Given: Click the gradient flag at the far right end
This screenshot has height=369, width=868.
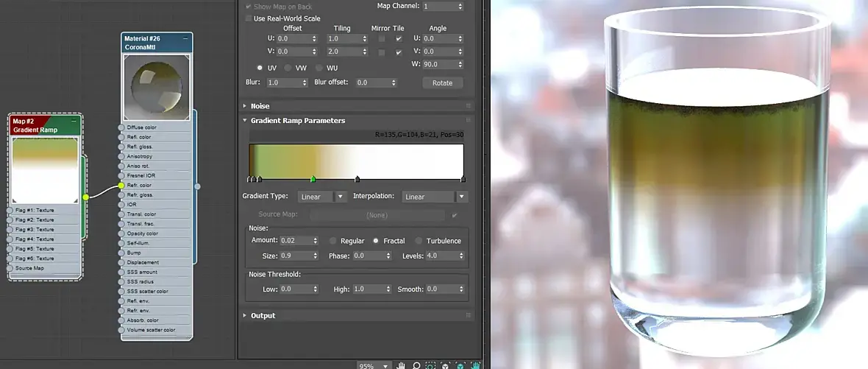Looking at the screenshot, I should tap(463, 178).
